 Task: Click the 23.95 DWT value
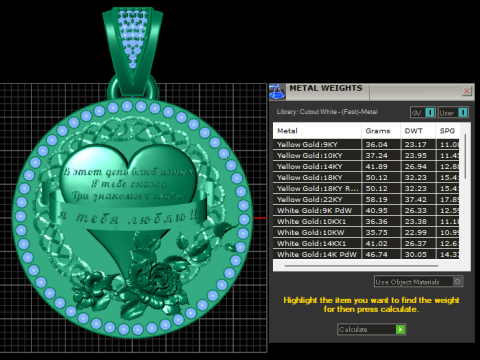(x=415, y=155)
